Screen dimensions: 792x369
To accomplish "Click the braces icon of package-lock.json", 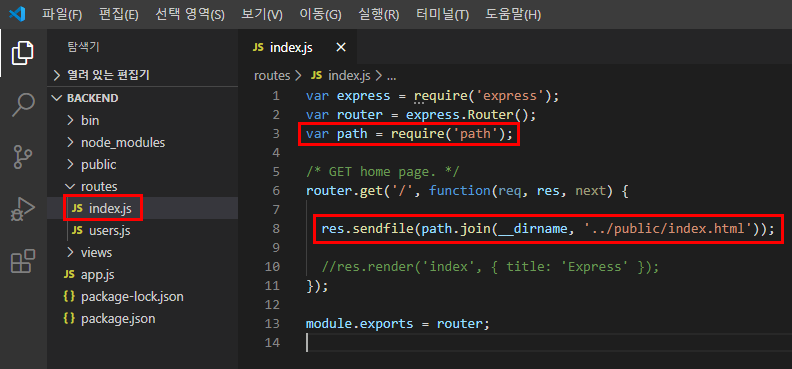I will click(x=69, y=297).
